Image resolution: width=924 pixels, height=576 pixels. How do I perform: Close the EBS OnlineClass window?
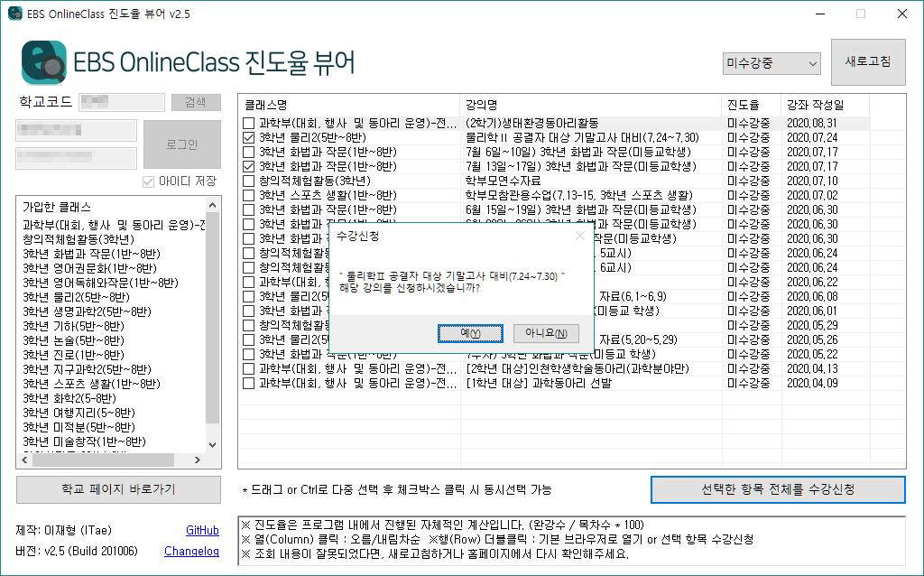click(902, 14)
